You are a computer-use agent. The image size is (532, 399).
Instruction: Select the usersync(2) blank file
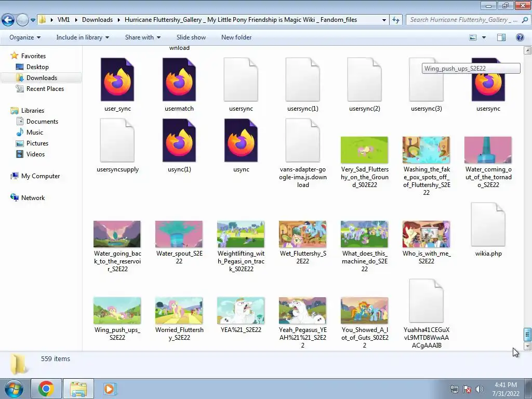pyautogui.click(x=364, y=79)
